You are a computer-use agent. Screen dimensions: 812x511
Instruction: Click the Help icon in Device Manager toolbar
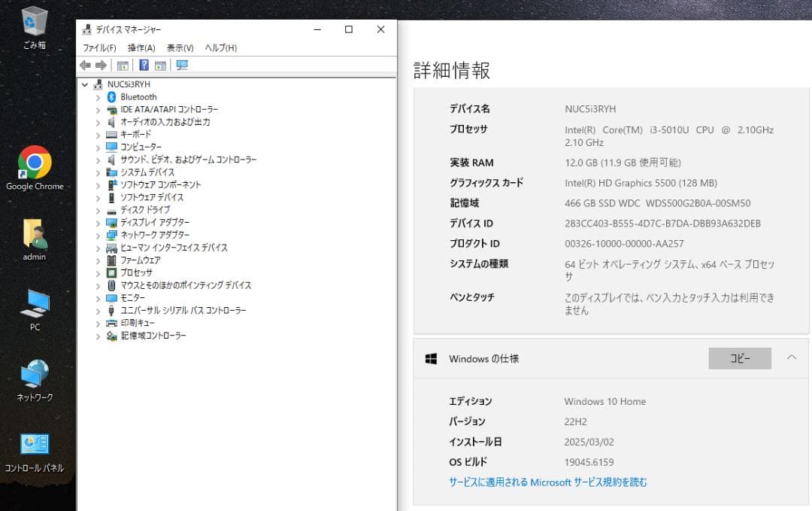[143, 65]
